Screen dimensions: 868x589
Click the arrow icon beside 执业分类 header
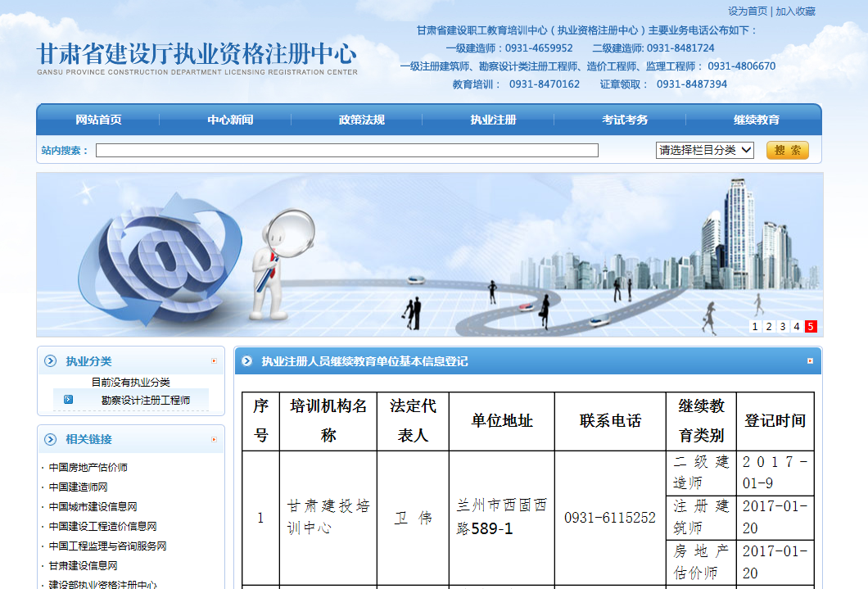(51, 361)
